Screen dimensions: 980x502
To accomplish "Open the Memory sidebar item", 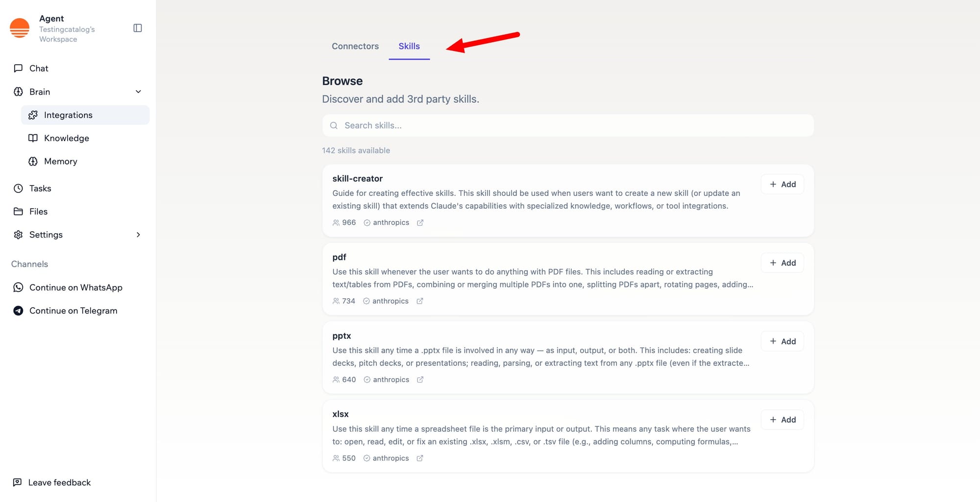I will [x=61, y=161].
